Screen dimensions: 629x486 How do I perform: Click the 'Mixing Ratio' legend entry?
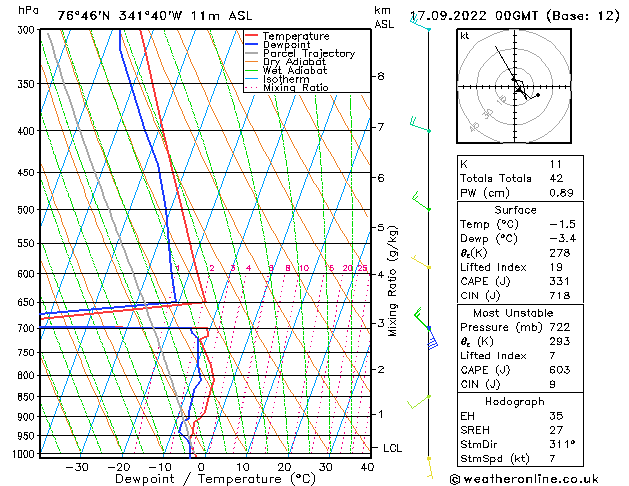tap(296, 87)
